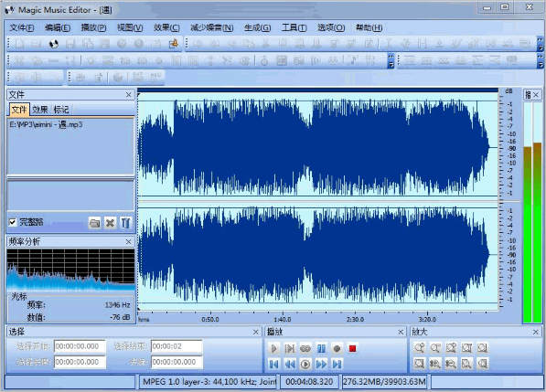
Task: Open the 视图(V) menu
Action: (x=130, y=27)
